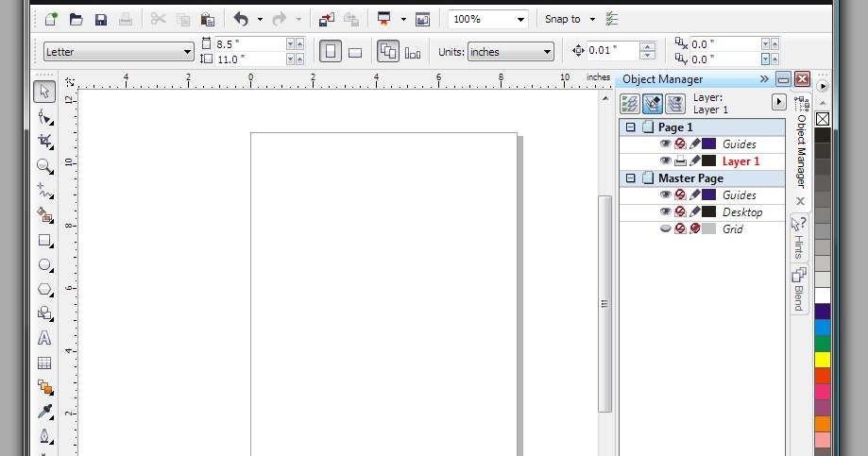The width and height of the screenshot is (868, 456).
Task: Pick the green swatch in the palette
Action: pos(823,343)
